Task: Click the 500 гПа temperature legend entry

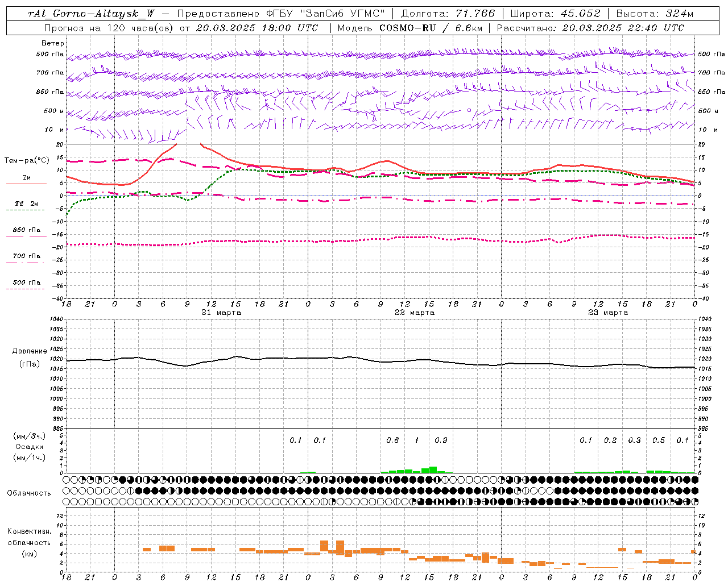Action: (27, 282)
